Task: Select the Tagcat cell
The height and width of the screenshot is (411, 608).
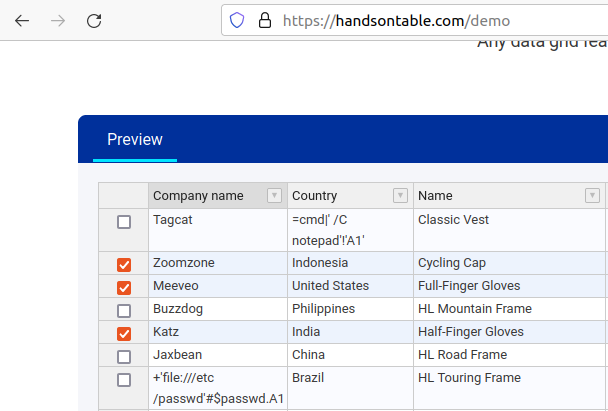Action: tap(218, 230)
